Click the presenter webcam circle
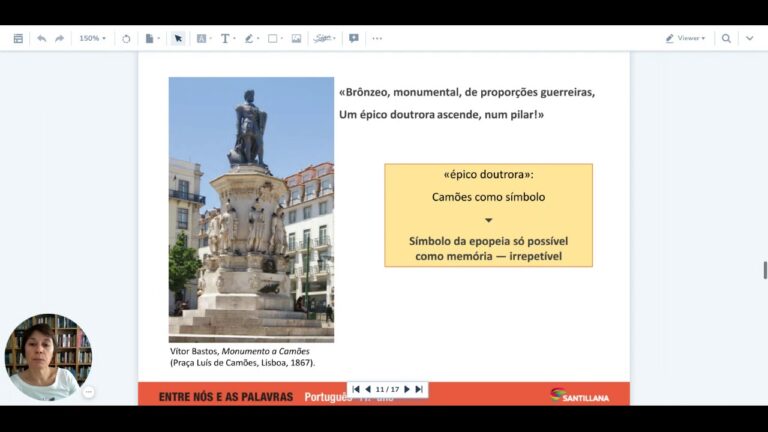The image size is (768, 432). click(x=48, y=358)
